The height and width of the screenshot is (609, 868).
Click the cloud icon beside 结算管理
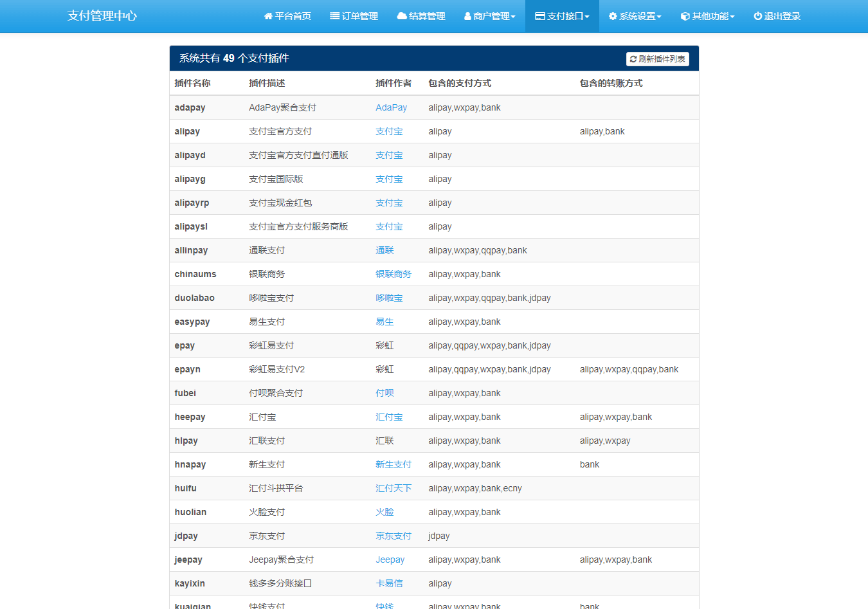click(x=402, y=16)
